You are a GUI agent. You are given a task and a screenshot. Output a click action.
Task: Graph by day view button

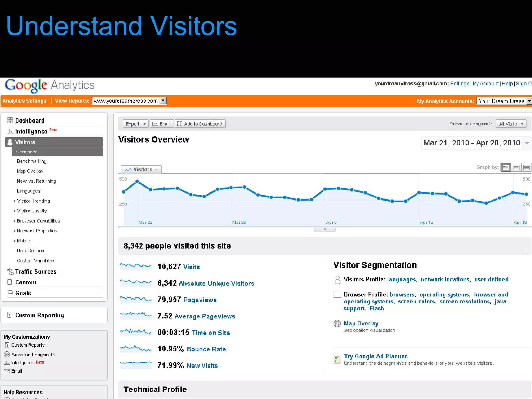(506, 168)
